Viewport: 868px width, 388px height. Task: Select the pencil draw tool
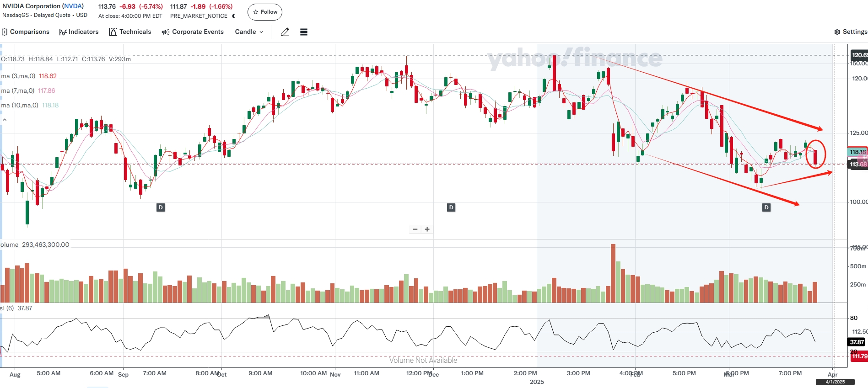click(285, 32)
